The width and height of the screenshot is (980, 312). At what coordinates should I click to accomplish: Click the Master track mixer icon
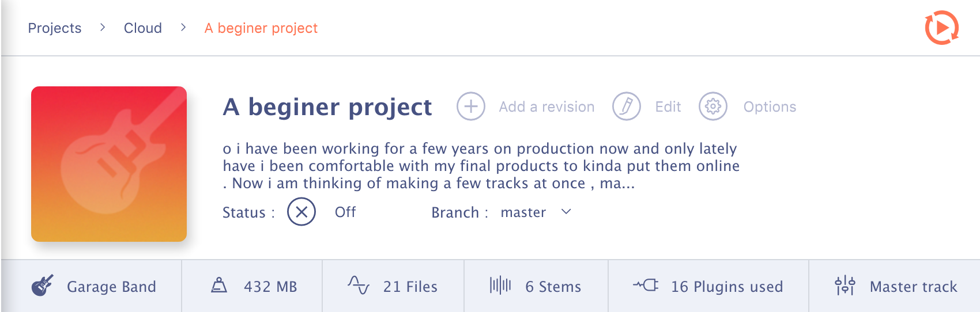click(845, 285)
